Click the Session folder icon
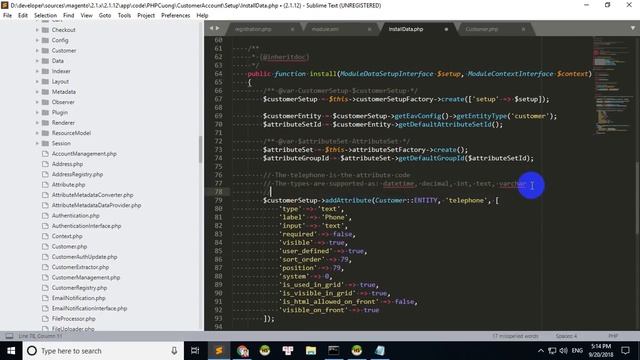Image resolution: width=640 pixels, height=360 pixels. (x=45, y=143)
